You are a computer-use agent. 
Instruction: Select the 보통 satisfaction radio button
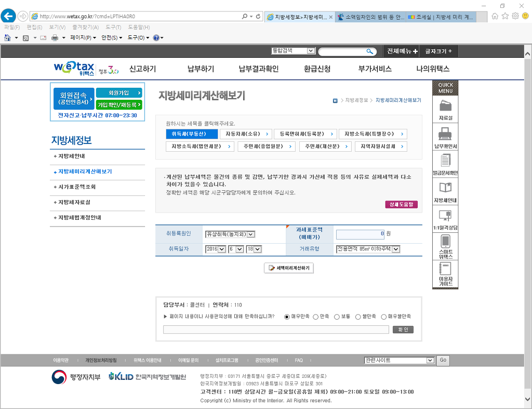coord(337,316)
